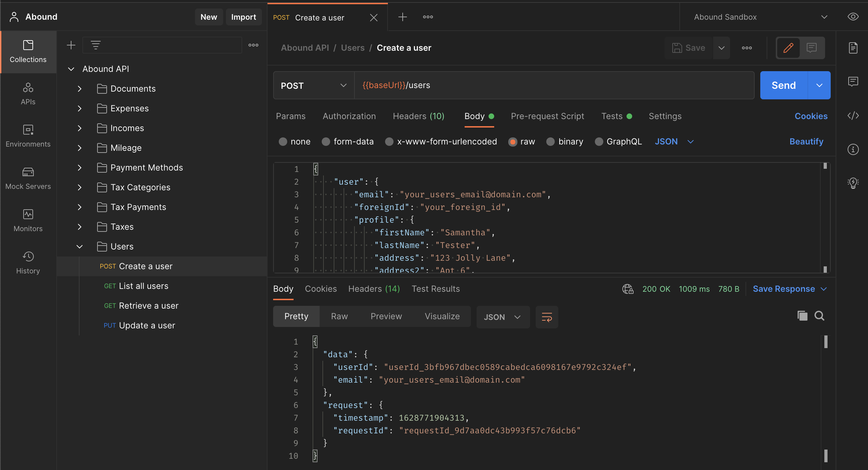Click the response body scrollbar thumb
868x470 pixels.
click(826, 342)
